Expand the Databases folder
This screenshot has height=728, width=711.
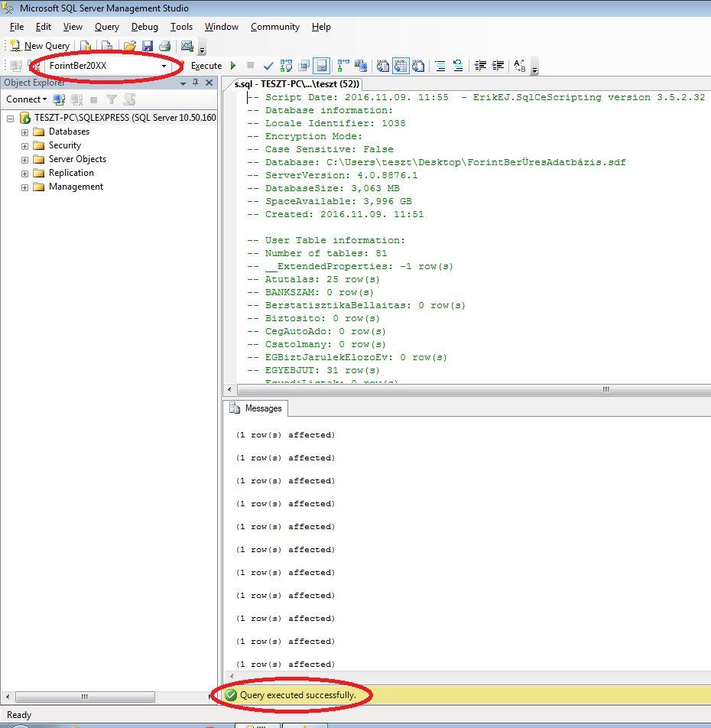coord(24,132)
